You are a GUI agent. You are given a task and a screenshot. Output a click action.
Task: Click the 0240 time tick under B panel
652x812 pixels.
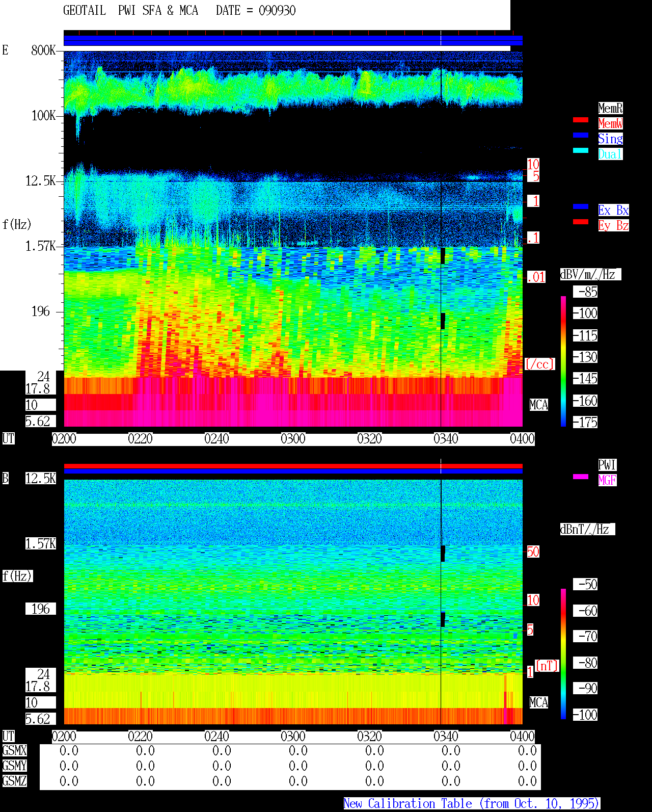click(x=216, y=736)
